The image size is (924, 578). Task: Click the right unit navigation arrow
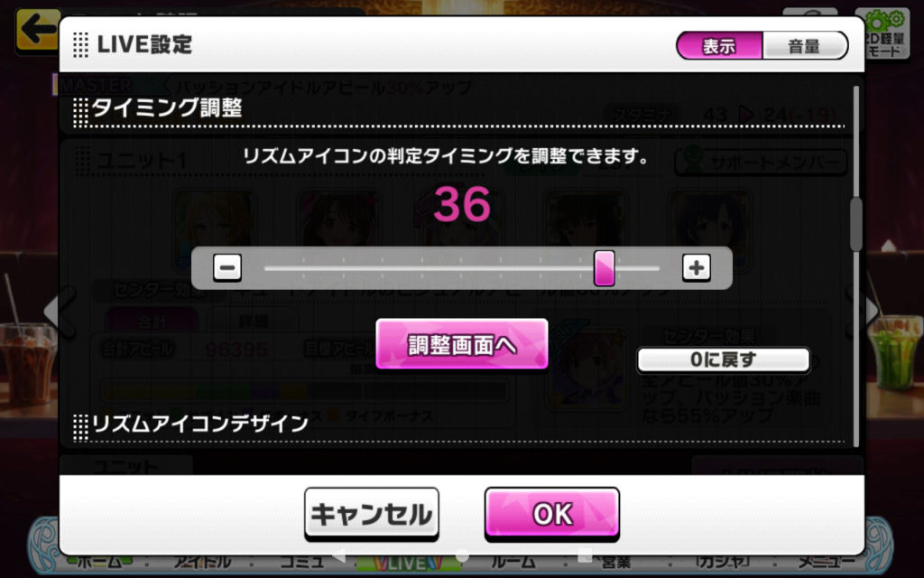point(872,311)
